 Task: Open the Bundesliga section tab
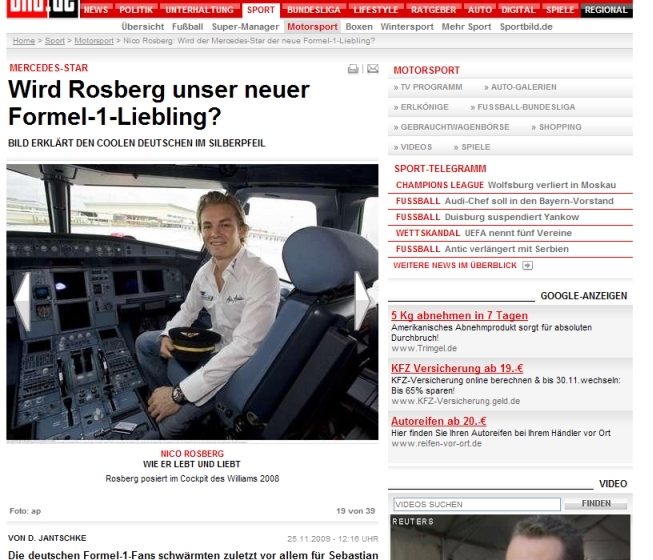tap(313, 10)
